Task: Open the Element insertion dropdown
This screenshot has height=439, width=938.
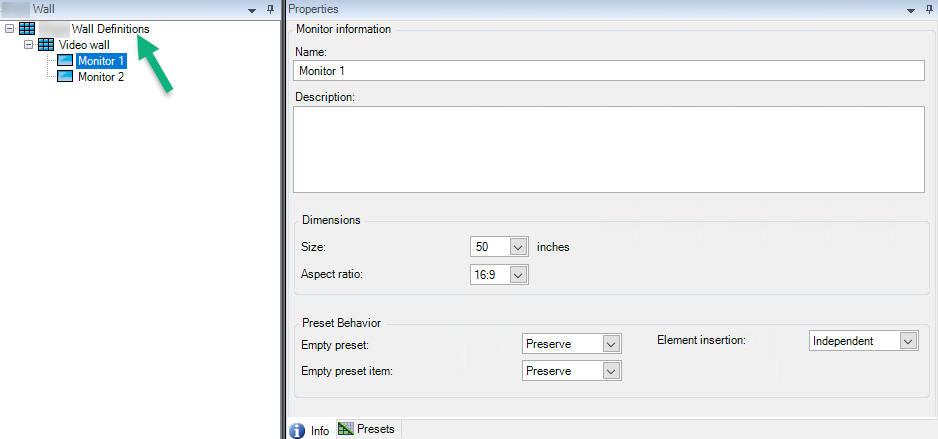Action: (x=907, y=341)
